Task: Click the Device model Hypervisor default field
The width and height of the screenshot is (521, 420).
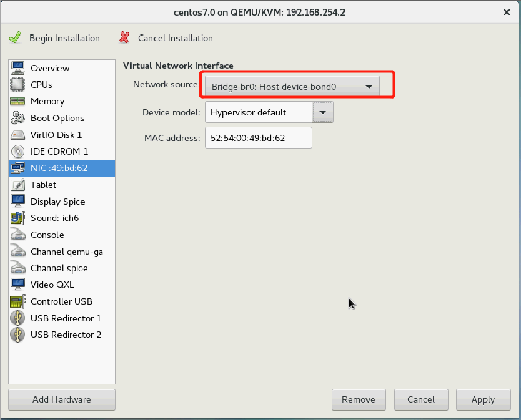Action: [259, 112]
